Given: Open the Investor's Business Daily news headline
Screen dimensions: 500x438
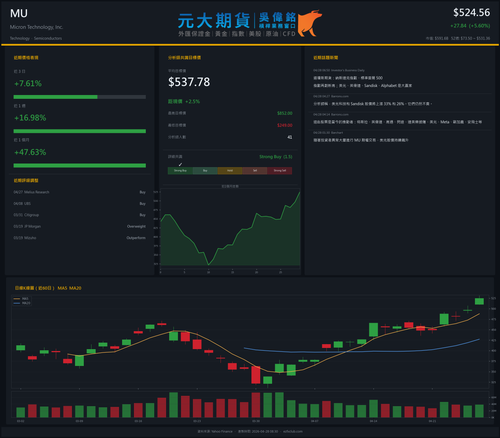Looking at the screenshot, I should pyautogui.click(x=363, y=82).
